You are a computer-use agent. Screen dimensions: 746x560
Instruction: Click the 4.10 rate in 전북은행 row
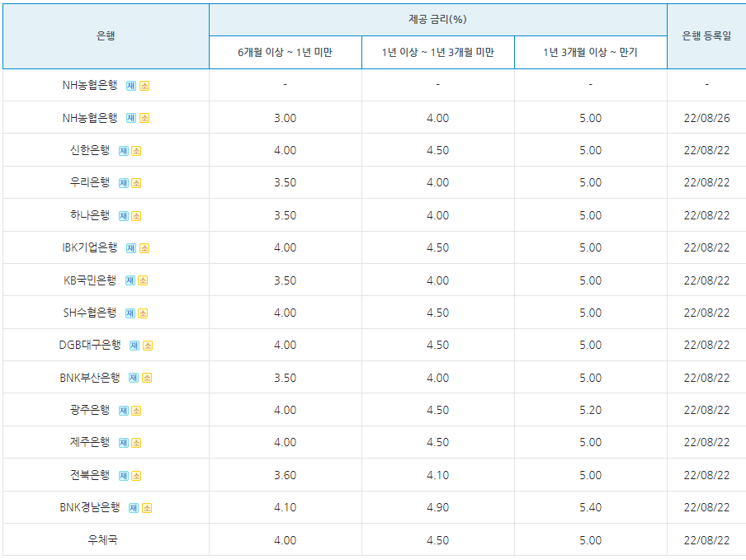pos(437,475)
